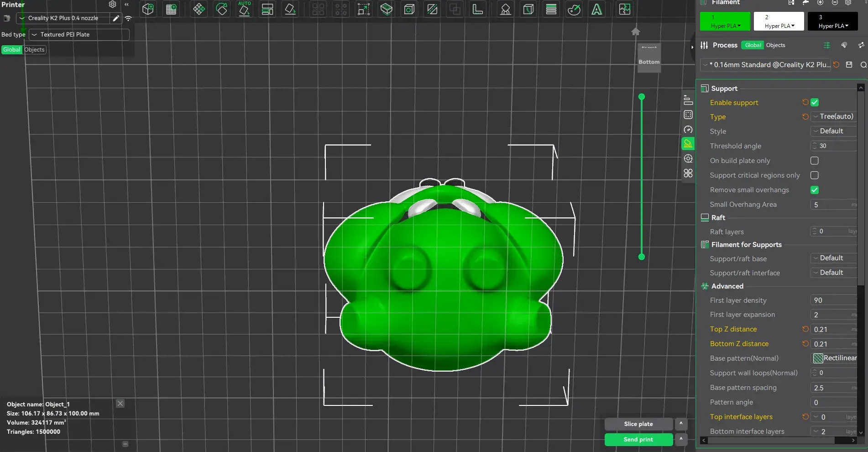Viewport: 868px width, 452px height.
Task: Select the Rotate tool in top toolbar
Action: tap(222, 9)
